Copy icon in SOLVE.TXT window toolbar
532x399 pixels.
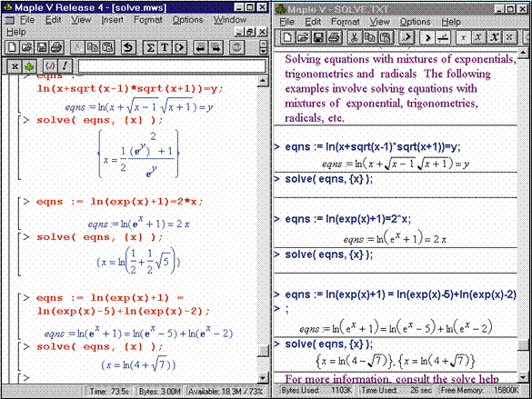[369, 37]
